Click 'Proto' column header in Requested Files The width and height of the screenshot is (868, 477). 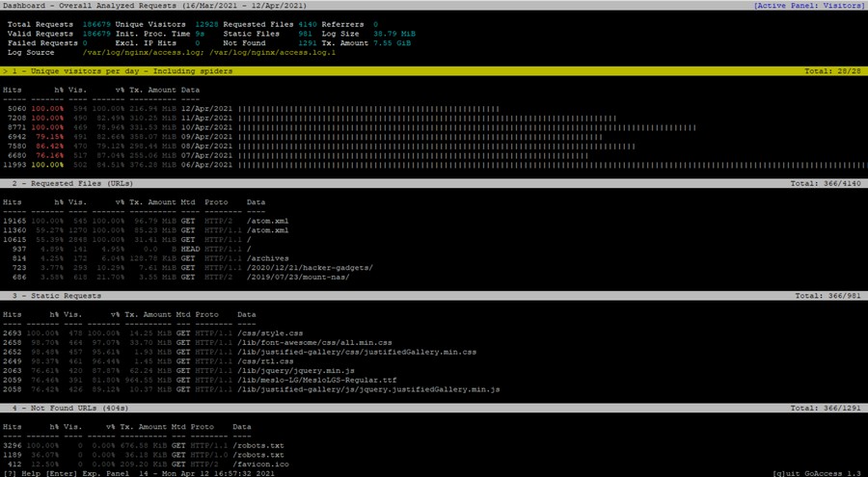coord(216,202)
